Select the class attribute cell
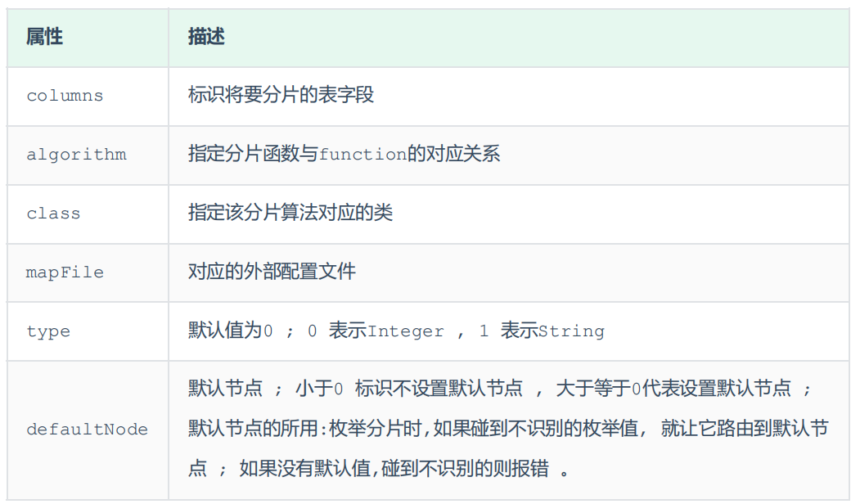 click(x=53, y=214)
